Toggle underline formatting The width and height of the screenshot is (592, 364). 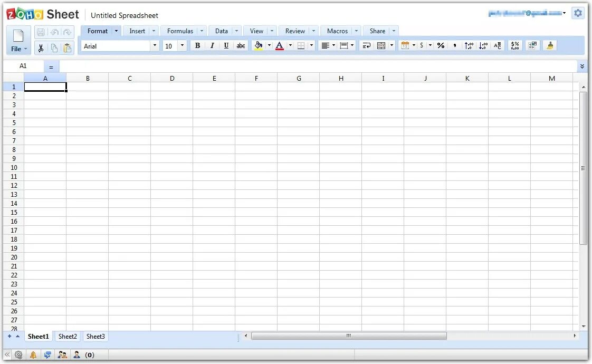tap(226, 46)
